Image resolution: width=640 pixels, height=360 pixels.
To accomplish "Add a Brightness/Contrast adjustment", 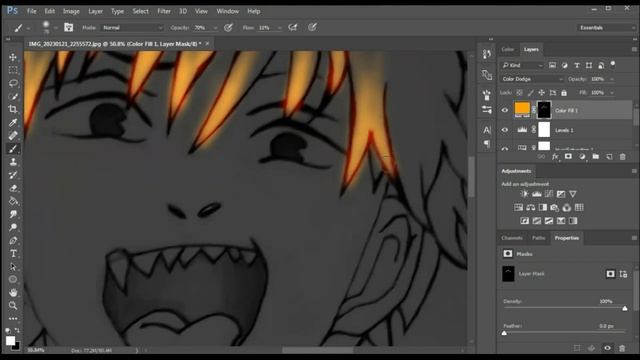I will [524, 194].
